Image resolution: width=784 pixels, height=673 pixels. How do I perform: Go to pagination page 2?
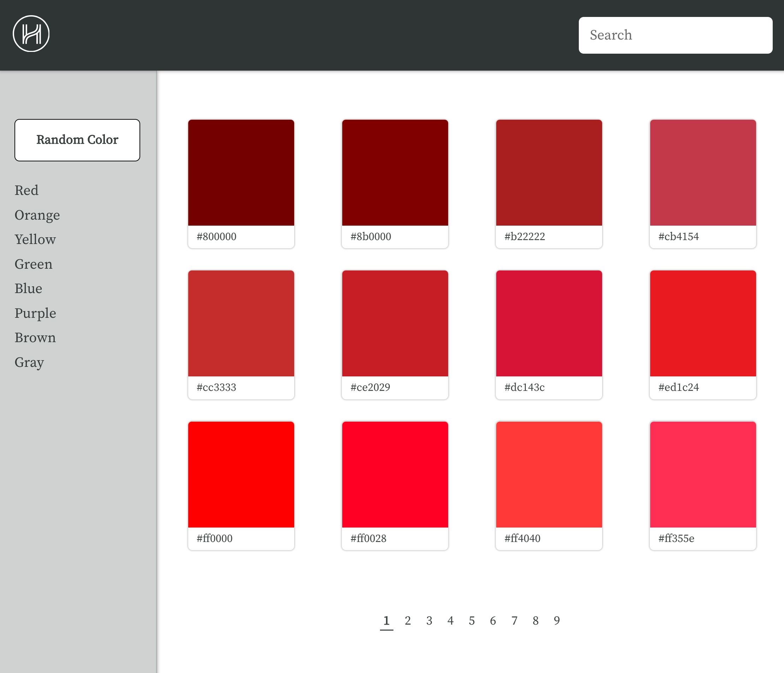(408, 620)
